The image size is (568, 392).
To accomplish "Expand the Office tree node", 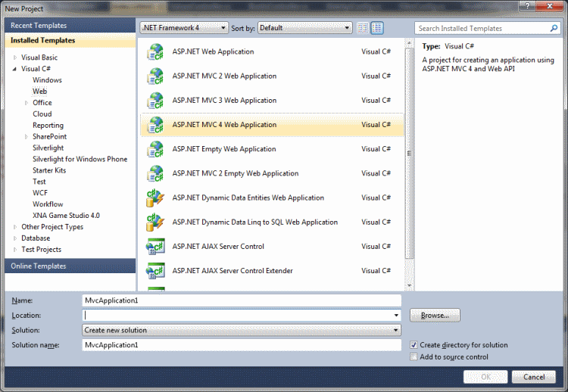I will [x=26, y=103].
